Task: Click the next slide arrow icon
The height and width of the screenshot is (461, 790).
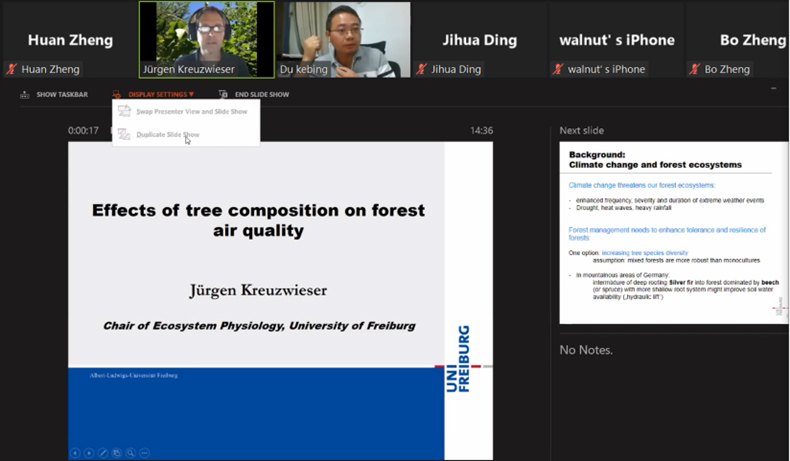Action: (89, 453)
